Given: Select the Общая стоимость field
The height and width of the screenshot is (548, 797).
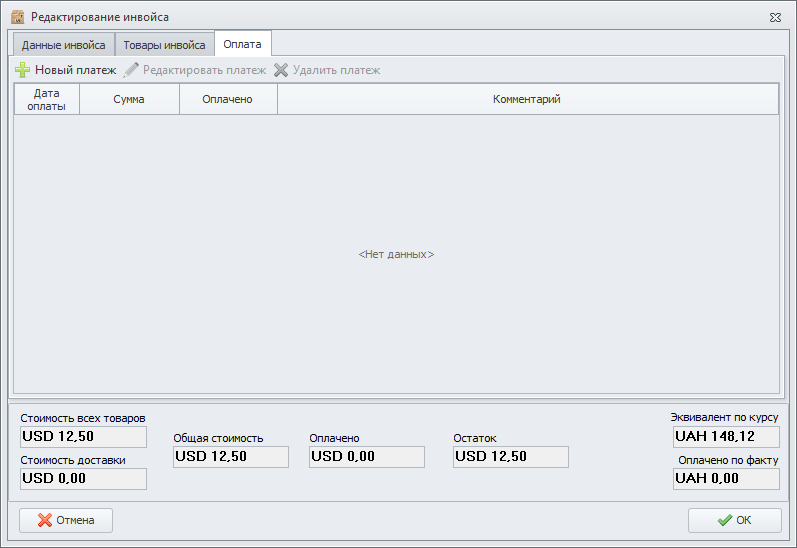Looking at the screenshot, I should click(x=230, y=457).
